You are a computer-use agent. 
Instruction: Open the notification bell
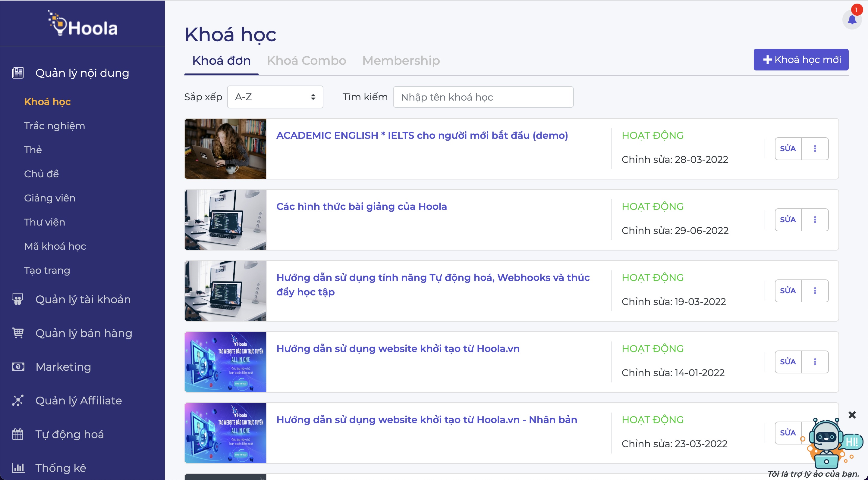pos(852,20)
